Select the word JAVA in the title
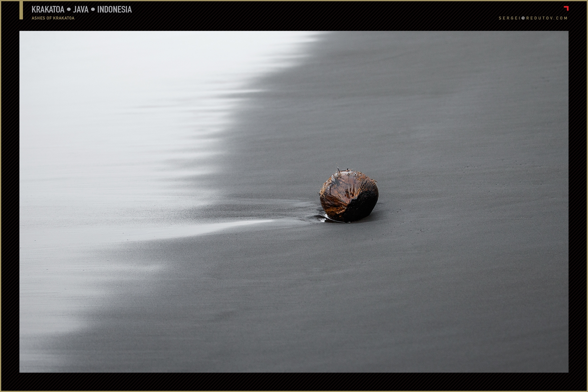The image size is (588, 392). click(81, 10)
